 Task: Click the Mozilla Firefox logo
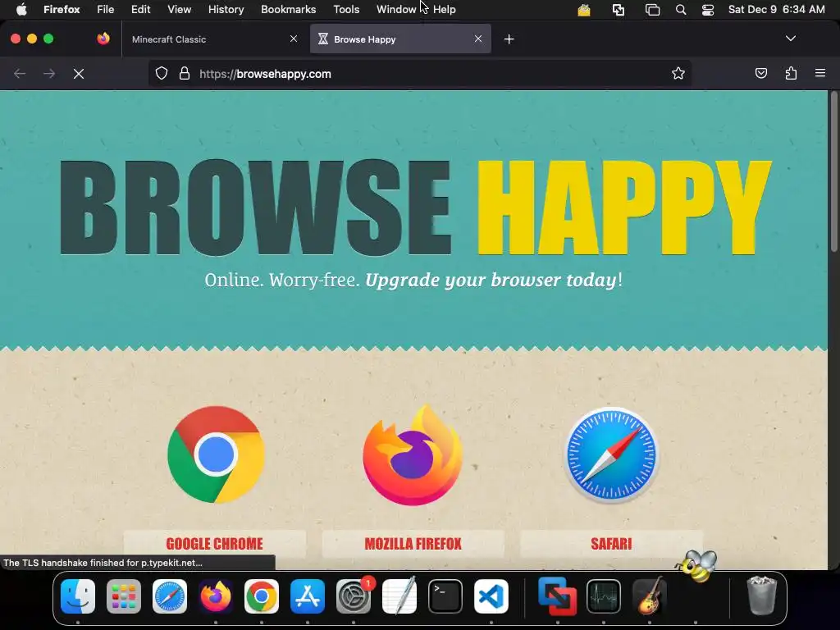pyautogui.click(x=413, y=455)
